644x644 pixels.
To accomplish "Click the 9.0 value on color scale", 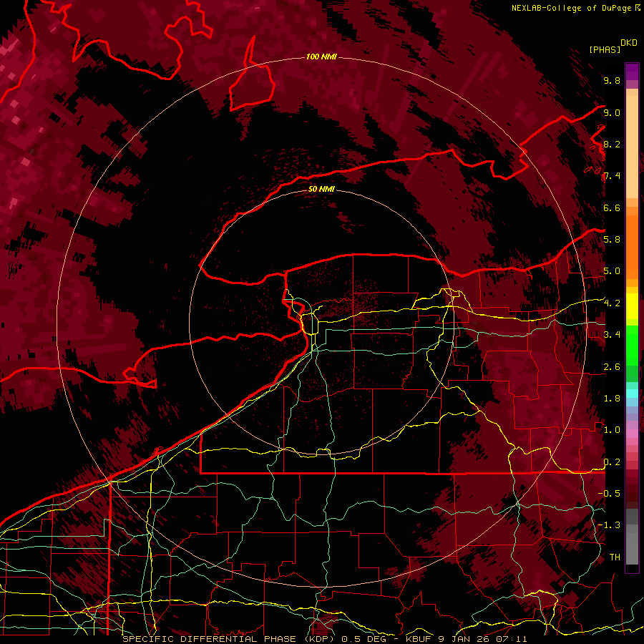I will (x=612, y=112).
